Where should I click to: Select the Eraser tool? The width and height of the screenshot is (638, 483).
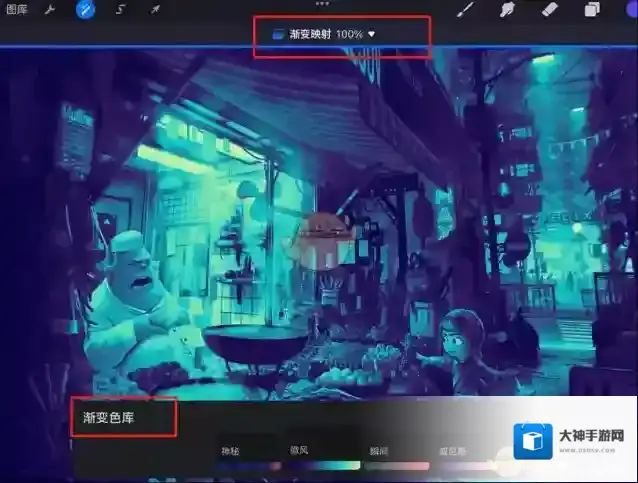click(550, 9)
